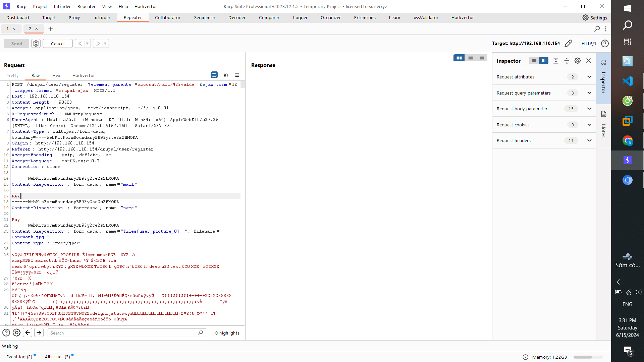This screenshot has height=362, width=644.
Task: Go to next search match arrow
Action: point(39,333)
